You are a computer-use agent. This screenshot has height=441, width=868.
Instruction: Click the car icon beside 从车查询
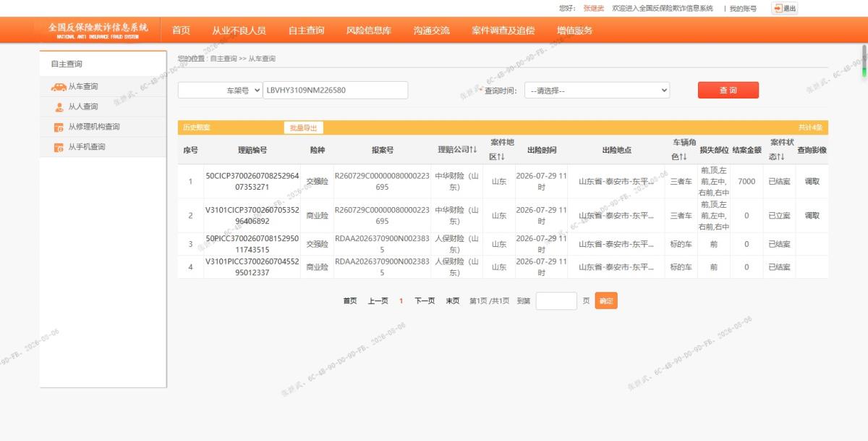59,87
